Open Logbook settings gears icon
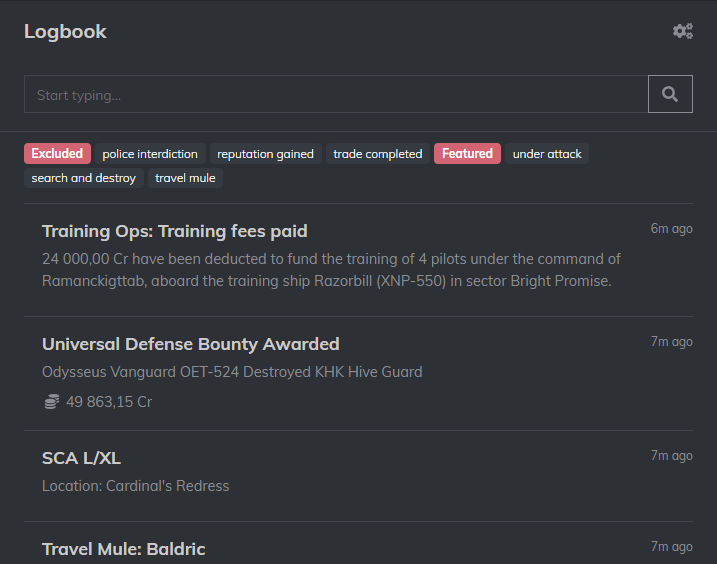This screenshot has height=564, width=717. tap(683, 32)
